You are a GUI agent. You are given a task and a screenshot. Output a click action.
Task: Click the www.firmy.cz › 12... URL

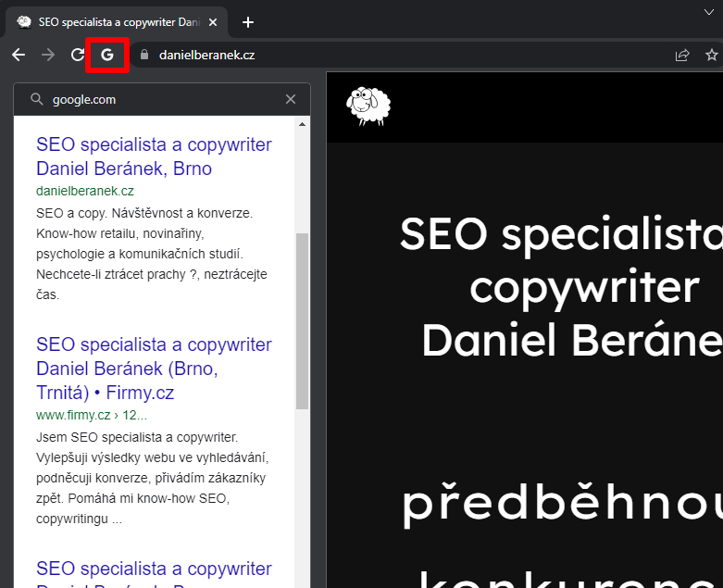click(92, 415)
